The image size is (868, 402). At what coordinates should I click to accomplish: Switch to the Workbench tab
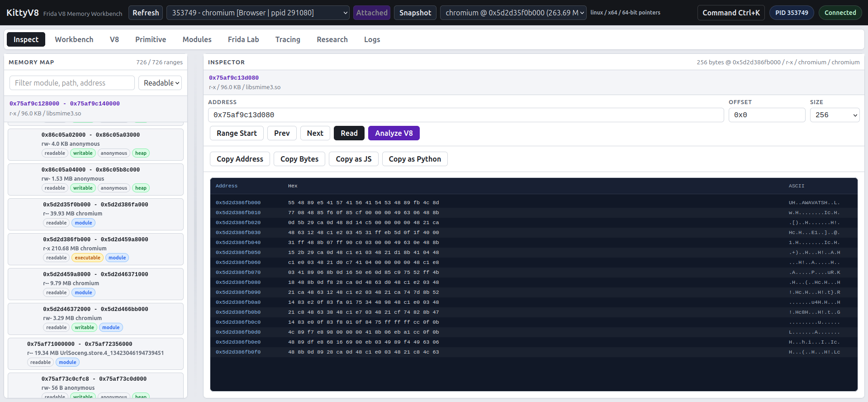point(74,39)
